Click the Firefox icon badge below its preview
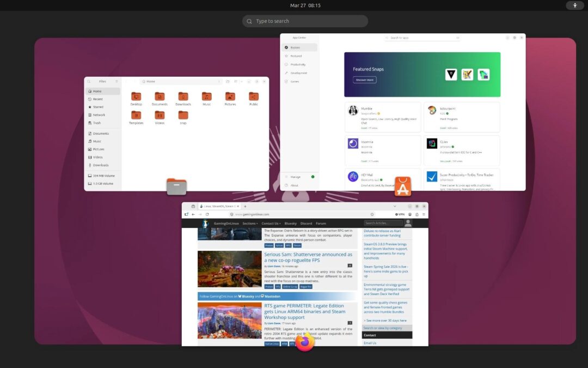The width and height of the screenshot is (588, 368). click(x=304, y=342)
